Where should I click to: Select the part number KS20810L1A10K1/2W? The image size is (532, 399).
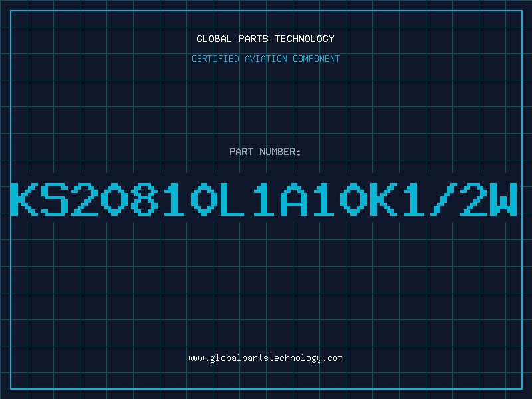pyautogui.click(x=264, y=199)
